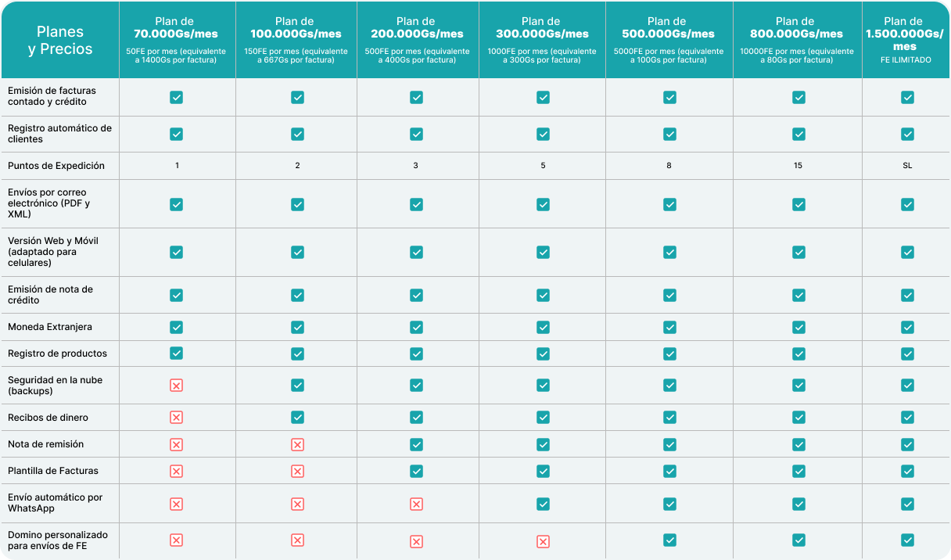Click the Envío automático por WhatsApp label
This screenshot has width=951, height=560.
(x=55, y=503)
